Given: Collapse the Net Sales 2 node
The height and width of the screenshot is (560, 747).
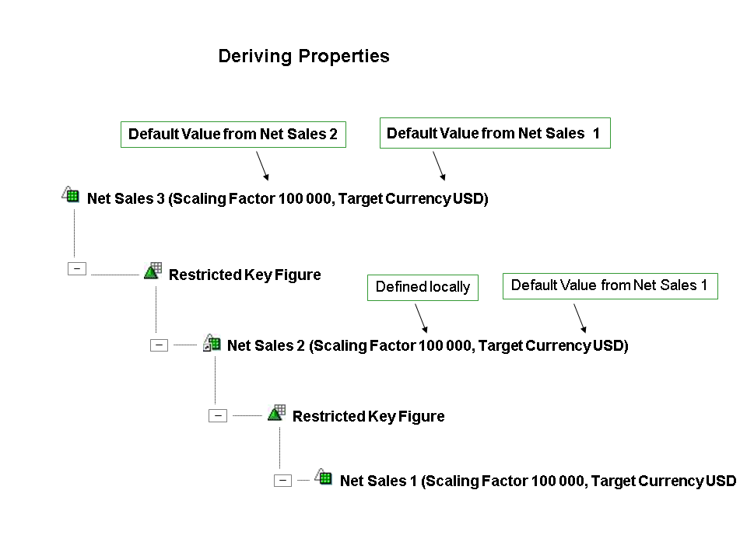Looking at the screenshot, I should 159,345.
